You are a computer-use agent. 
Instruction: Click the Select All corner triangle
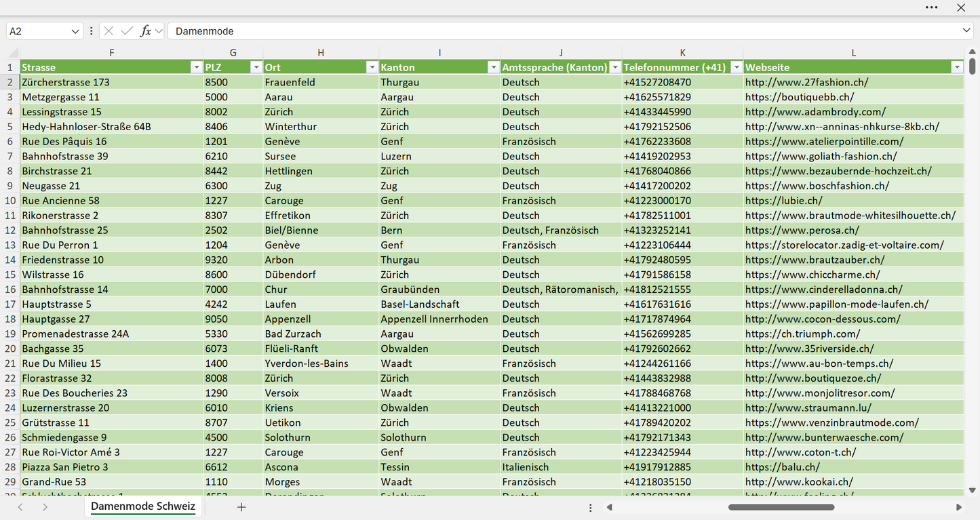click(13, 53)
